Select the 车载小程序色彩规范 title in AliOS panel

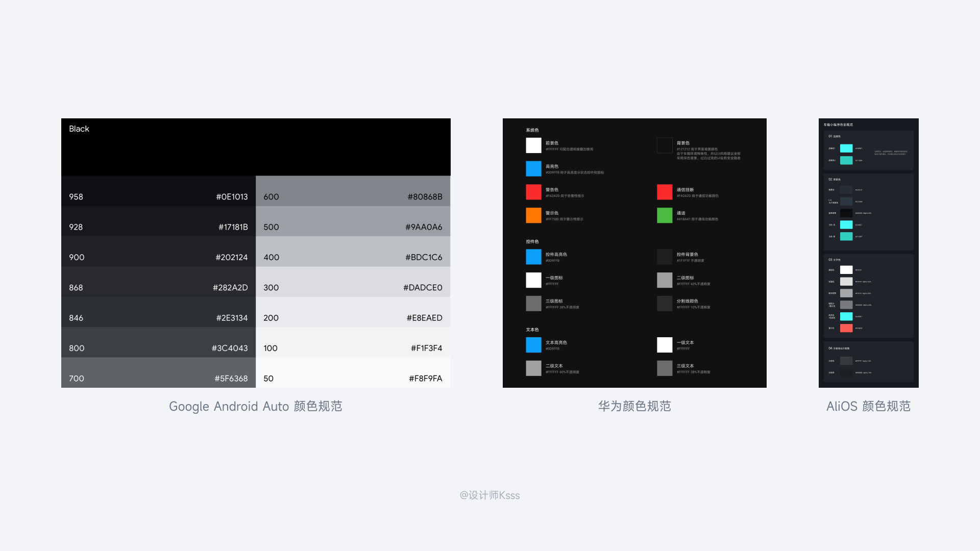click(838, 124)
